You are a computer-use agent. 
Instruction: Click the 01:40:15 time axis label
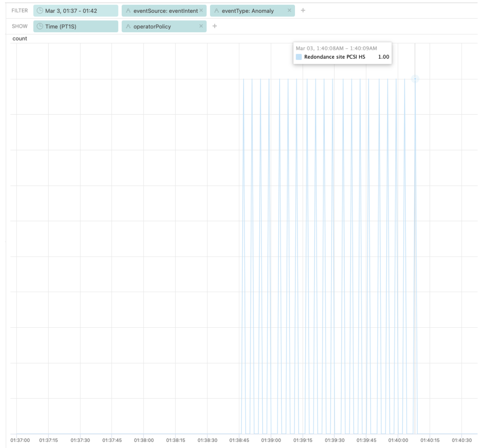pyautogui.click(x=430, y=440)
